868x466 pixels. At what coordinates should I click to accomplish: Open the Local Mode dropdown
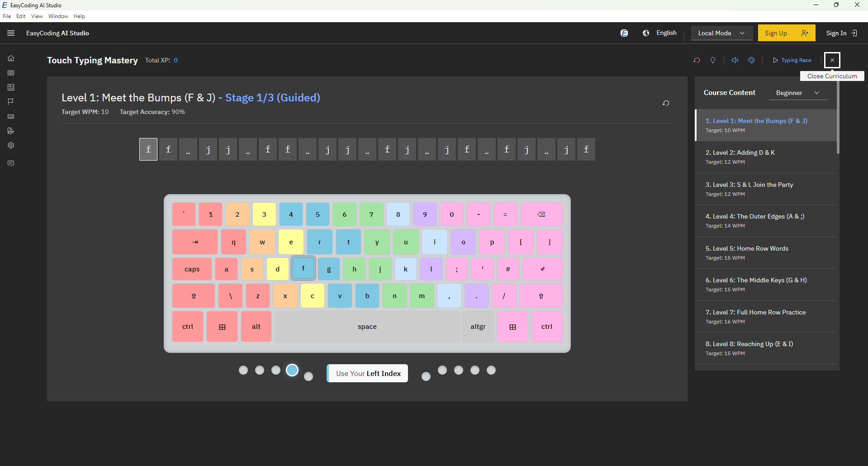coord(721,33)
